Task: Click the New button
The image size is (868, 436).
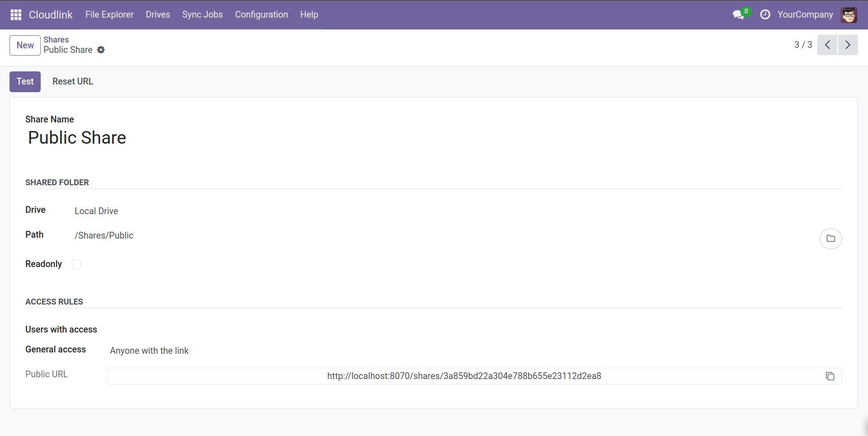Action: (25, 46)
